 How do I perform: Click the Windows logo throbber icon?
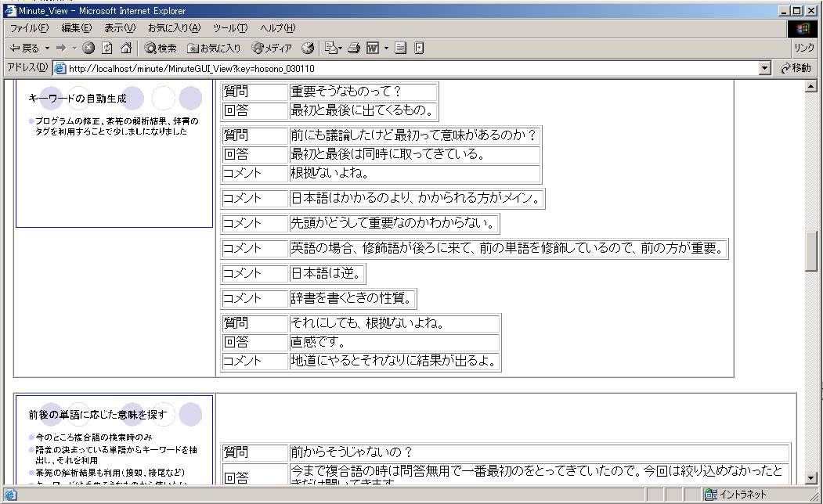802,28
